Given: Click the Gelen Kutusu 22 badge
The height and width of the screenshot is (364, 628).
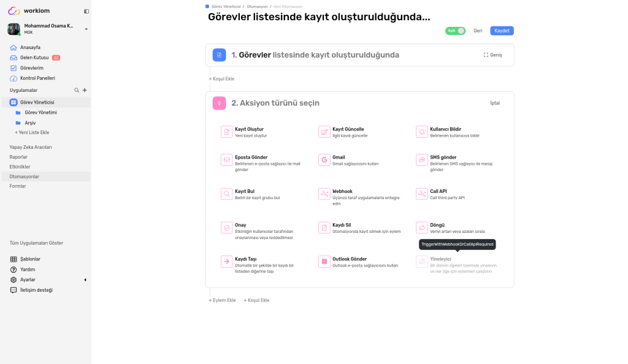Looking at the screenshot, I should (56, 58).
